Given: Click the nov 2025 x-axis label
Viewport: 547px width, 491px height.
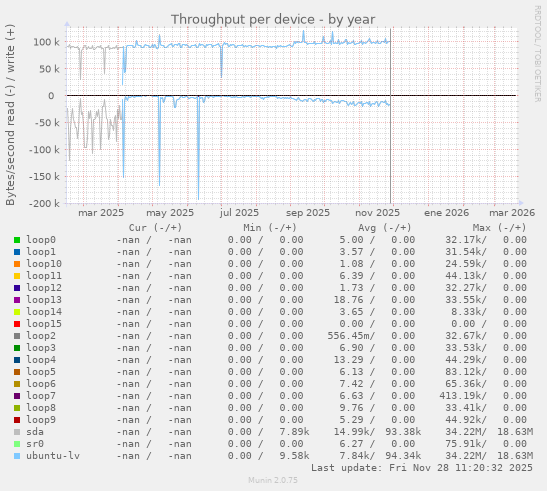Looking at the screenshot, I should 377,213.
